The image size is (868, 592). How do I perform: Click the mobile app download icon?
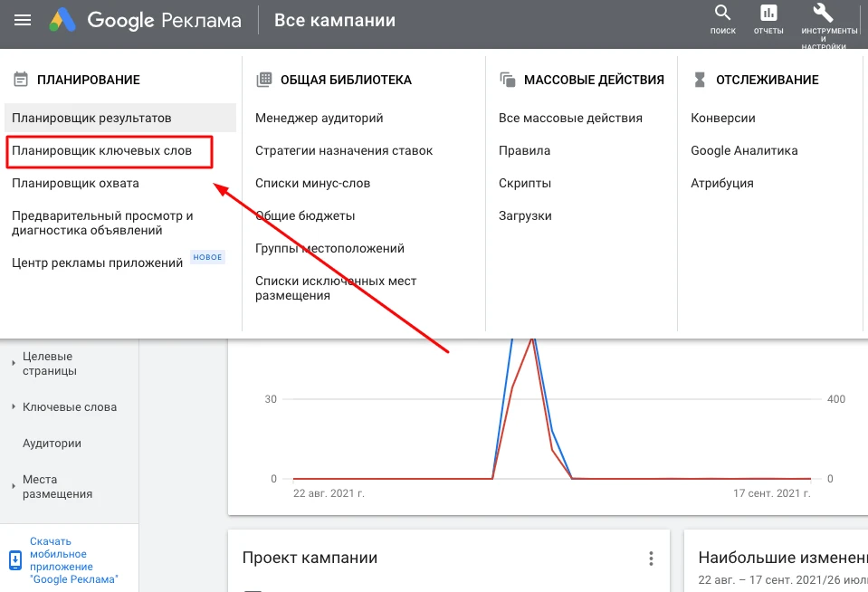pyautogui.click(x=15, y=559)
